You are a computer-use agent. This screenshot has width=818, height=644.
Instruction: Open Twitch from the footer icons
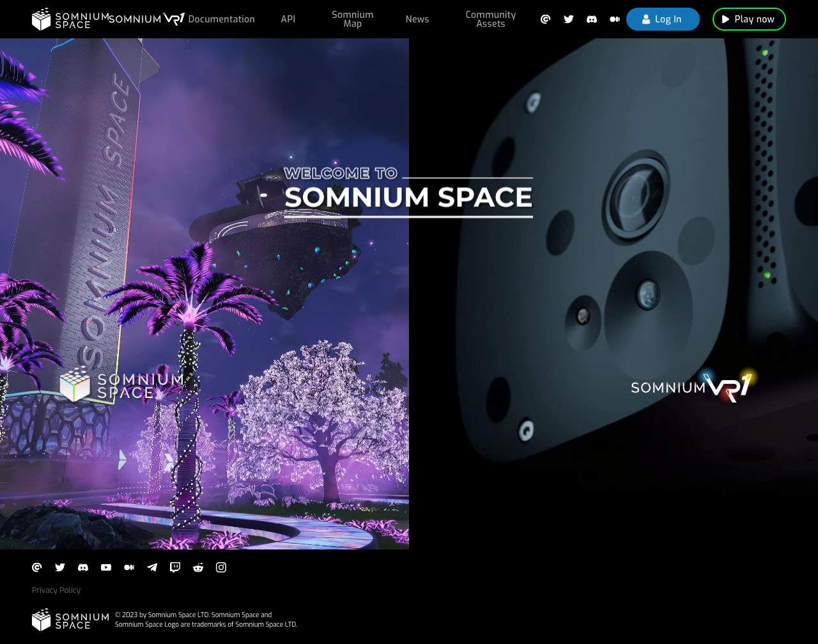(175, 567)
